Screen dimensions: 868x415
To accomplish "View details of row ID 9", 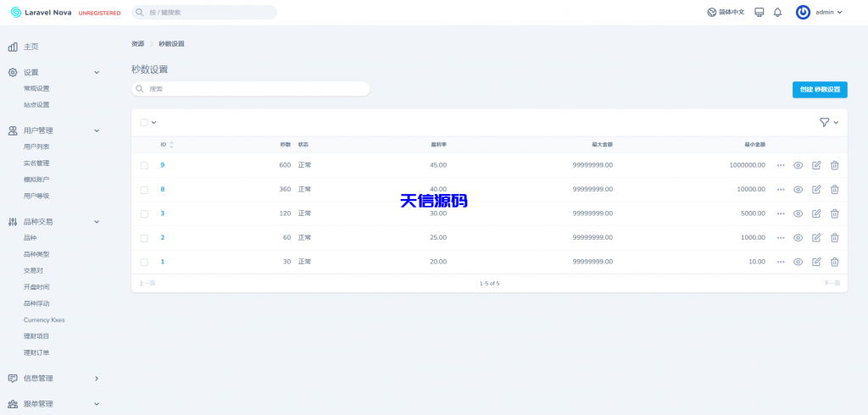I will (x=798, y=165).
